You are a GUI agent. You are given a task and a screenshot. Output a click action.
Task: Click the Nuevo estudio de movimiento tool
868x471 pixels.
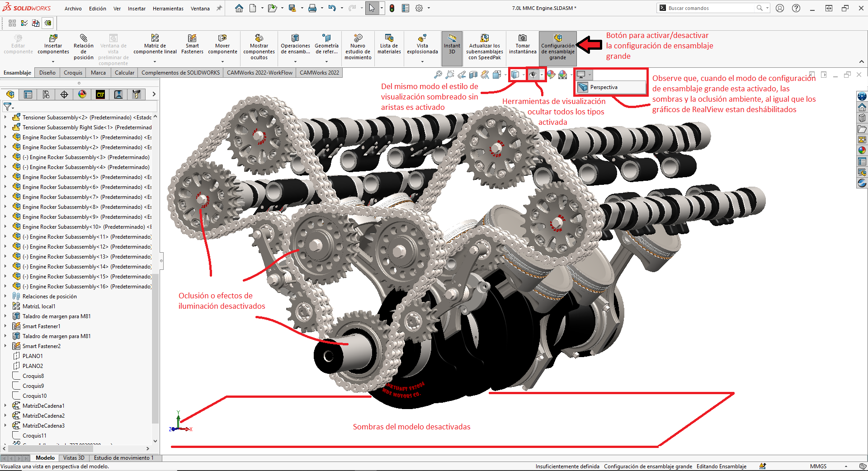point(358,45)
